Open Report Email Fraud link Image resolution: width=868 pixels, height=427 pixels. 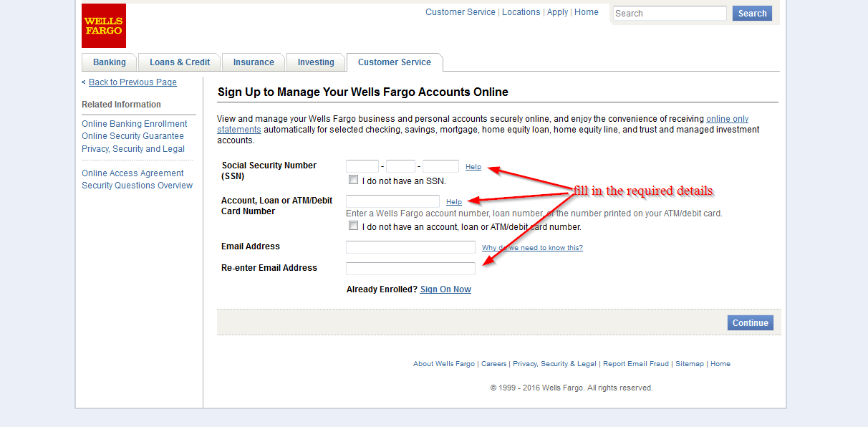(636, 364)
